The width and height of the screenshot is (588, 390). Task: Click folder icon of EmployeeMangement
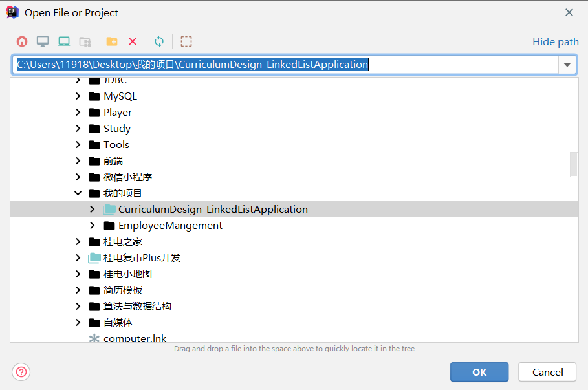[109, 225]
